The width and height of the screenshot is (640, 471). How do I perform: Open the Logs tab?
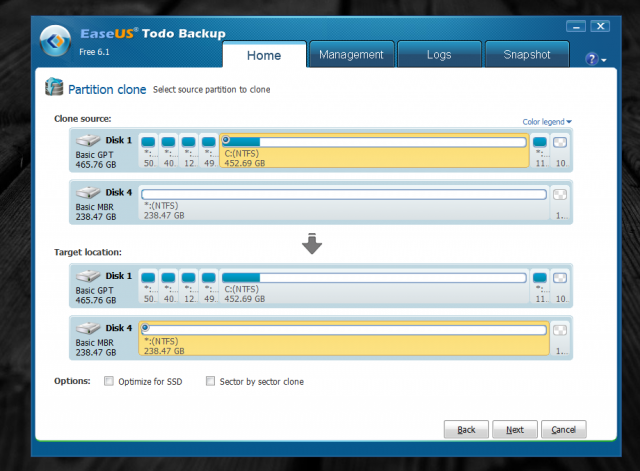[439, 54]
